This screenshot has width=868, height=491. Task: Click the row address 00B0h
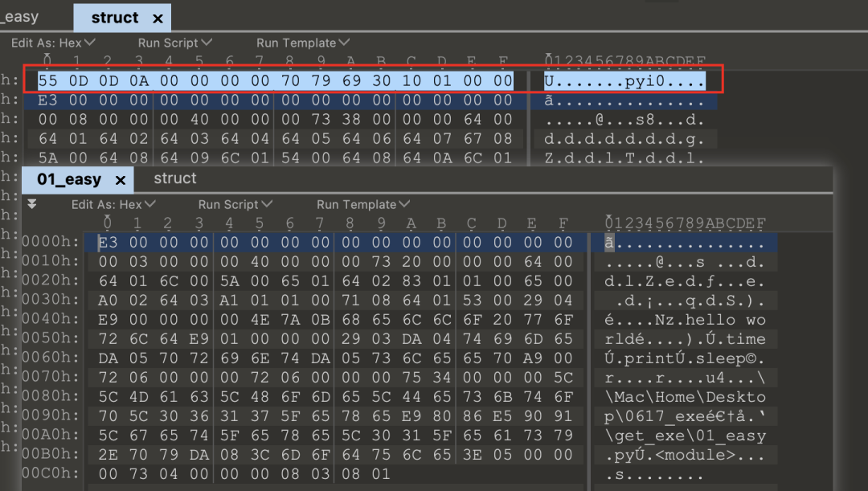point(49,455)
